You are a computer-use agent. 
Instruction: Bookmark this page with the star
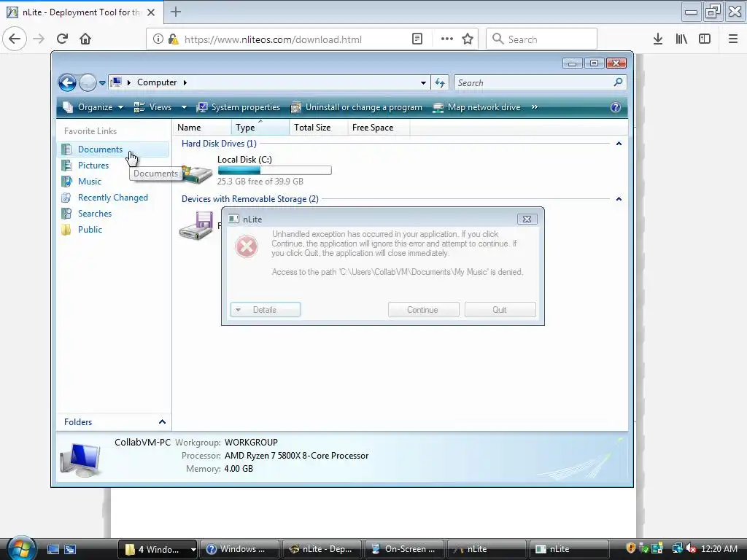click(x=468, y=39)
